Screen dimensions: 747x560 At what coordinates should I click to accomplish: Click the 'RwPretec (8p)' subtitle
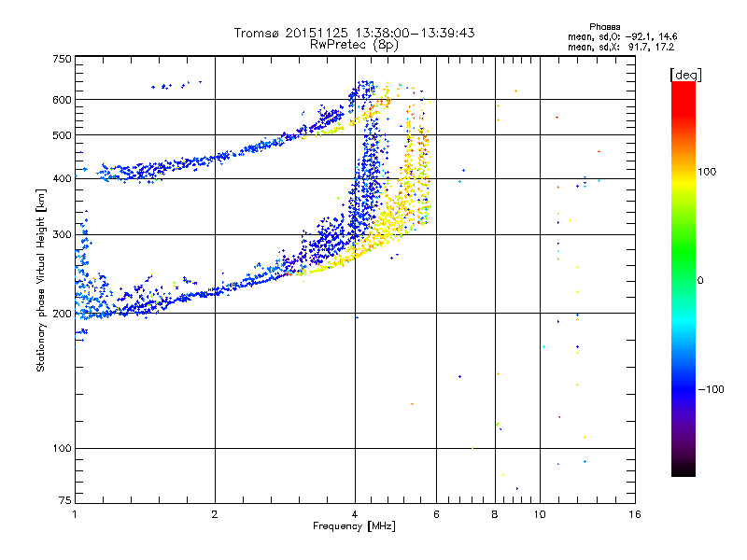coord(354,45)
